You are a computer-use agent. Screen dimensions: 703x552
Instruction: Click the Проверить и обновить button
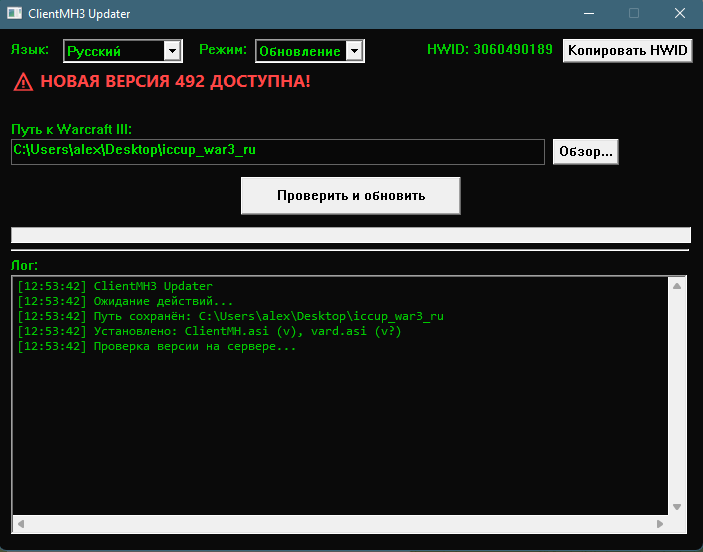pos(351,196)
